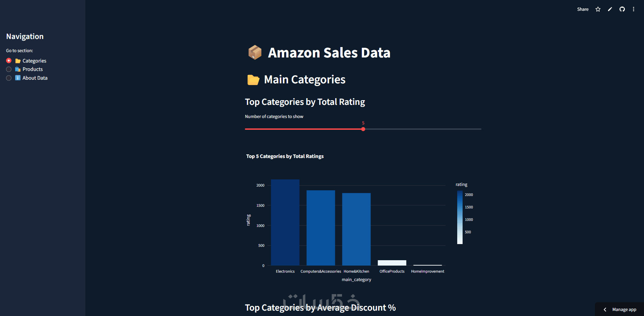Expand the Manage app chevron
This screenshot has width=644, height=316.
coord(605,310)
